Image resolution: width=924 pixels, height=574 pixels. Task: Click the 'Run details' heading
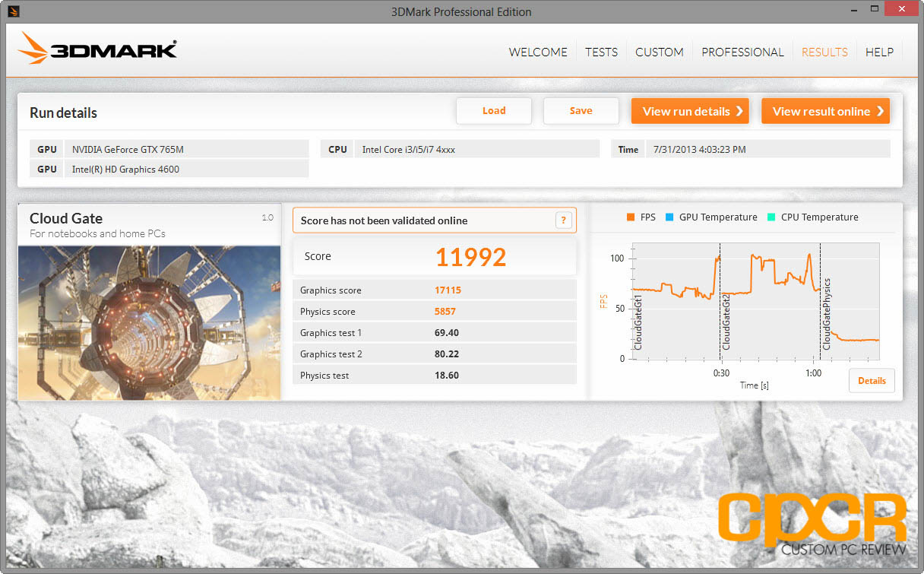(x=63, y=113)
